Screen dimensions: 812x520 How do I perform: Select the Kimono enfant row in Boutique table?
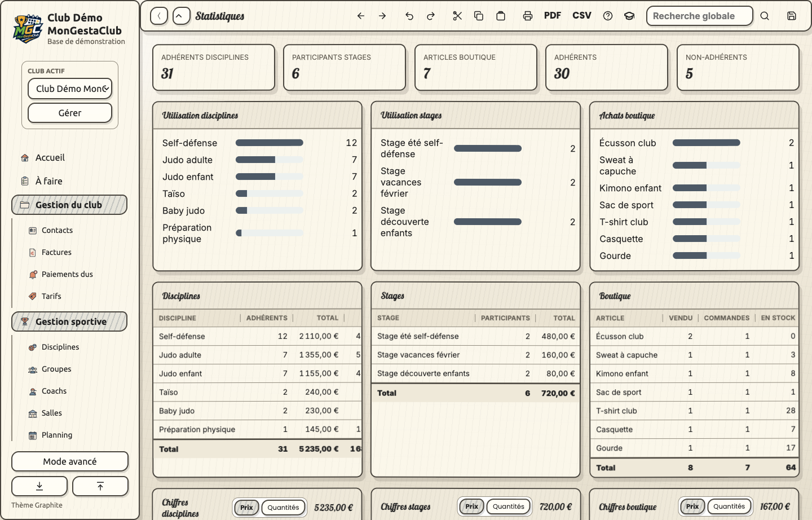pos(695,373)
